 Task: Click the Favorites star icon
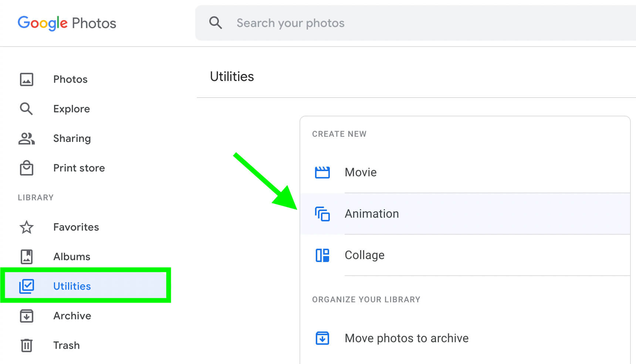(x=26, y=227)
